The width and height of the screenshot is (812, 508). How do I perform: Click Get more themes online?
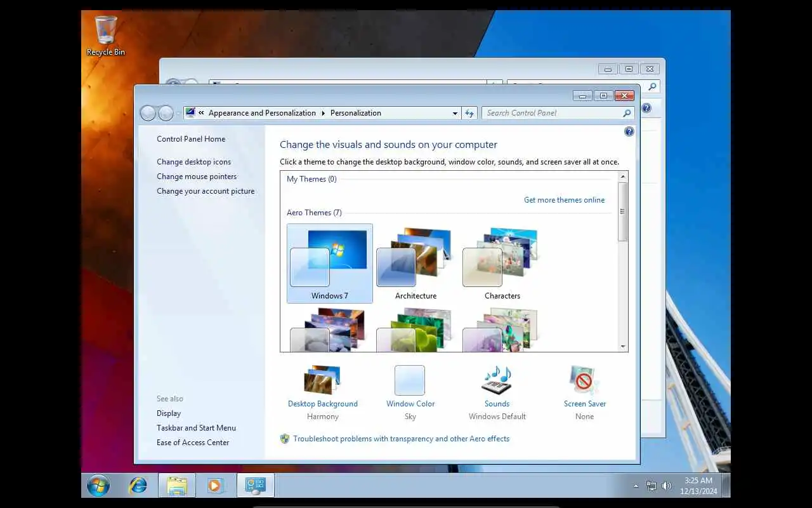[x=564, y=200]
